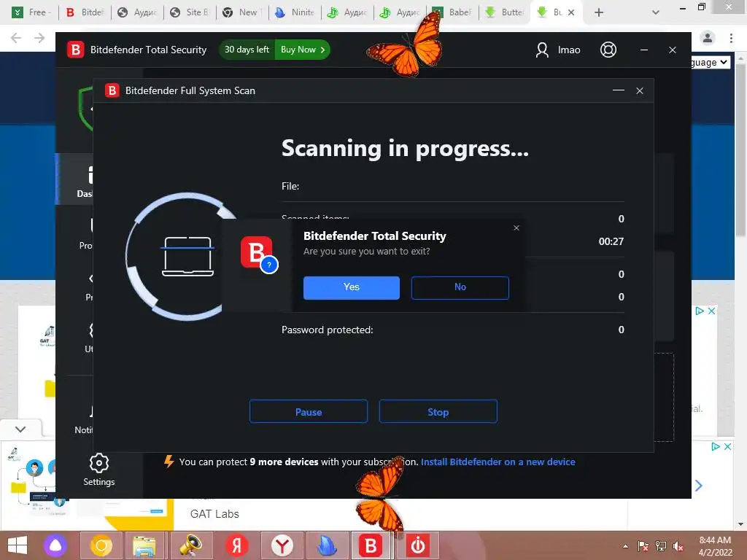
Task: Click the GAT Labs text on webpage
Action: click(x=214, y=514)
